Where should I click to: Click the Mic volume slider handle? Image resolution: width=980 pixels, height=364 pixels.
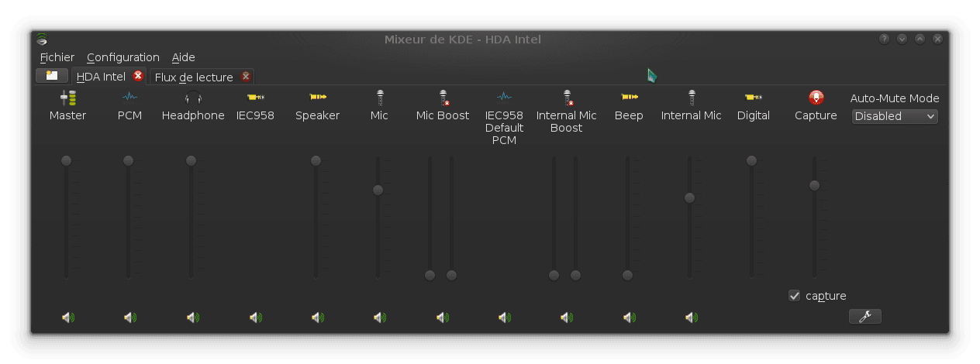(378, 191)
